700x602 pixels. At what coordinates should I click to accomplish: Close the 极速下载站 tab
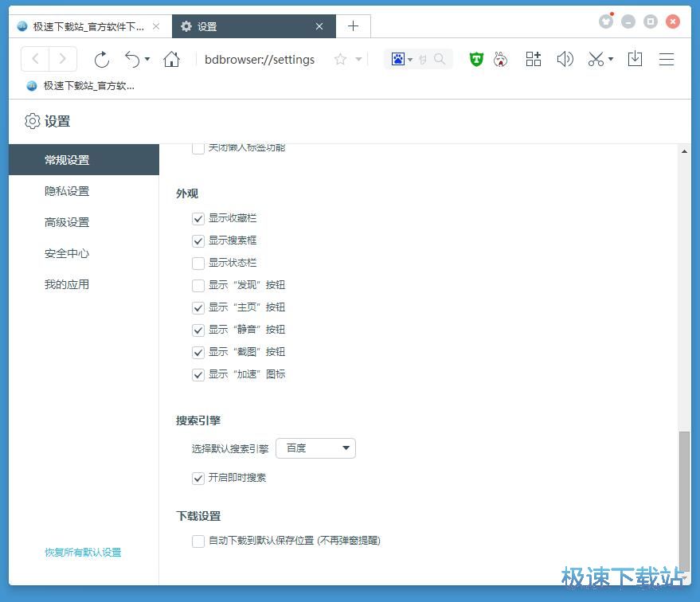[x=156, y=26]
